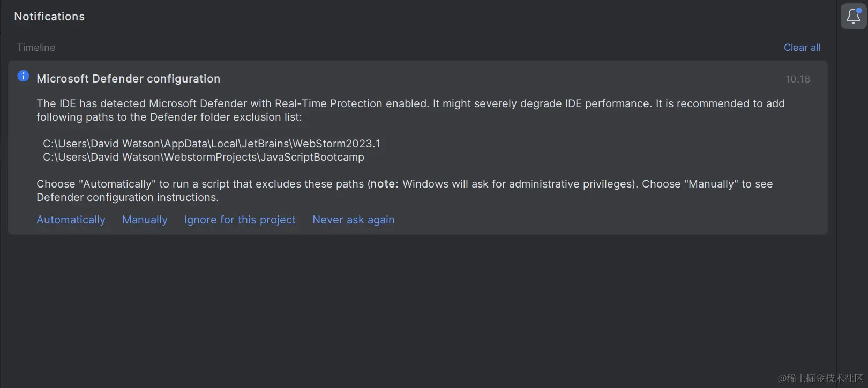The image size is (868, 388).
Task: Click the 10:18 timestamp on the notification
Action: 798,78
